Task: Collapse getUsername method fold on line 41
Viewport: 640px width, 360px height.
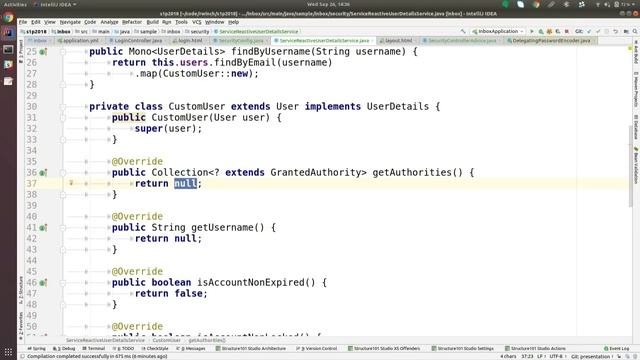Action: coord(63,228)
